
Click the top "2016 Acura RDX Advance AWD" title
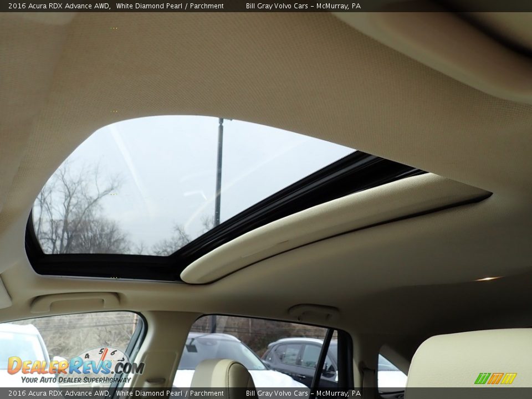pos(59,6)
